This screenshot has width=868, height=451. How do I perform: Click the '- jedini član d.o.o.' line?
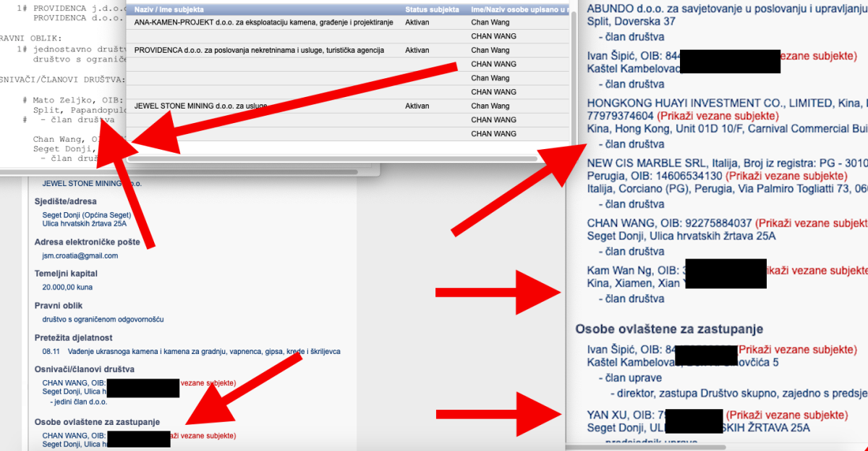point(79,401)
